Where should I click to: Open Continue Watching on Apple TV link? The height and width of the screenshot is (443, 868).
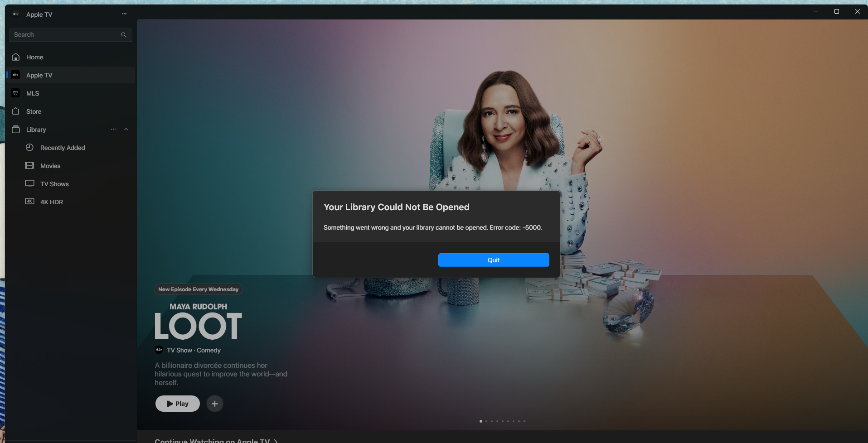pos(216,441)
